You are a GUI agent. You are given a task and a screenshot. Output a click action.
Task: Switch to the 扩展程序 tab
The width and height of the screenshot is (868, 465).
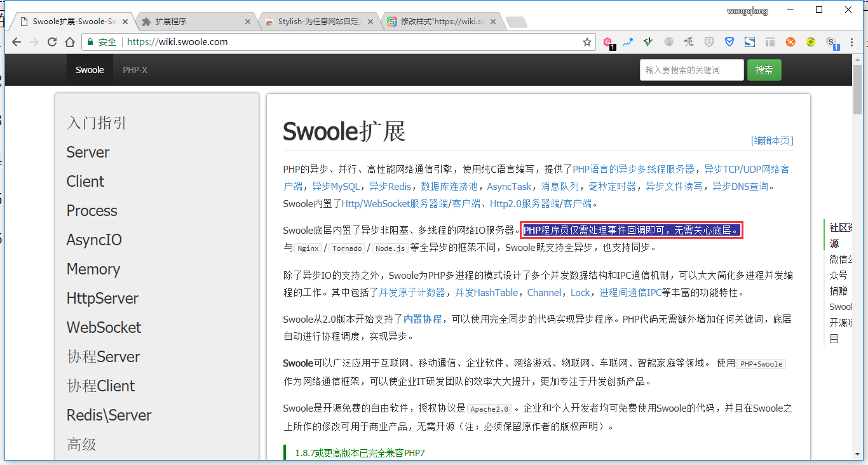click(x=191, y=21)
